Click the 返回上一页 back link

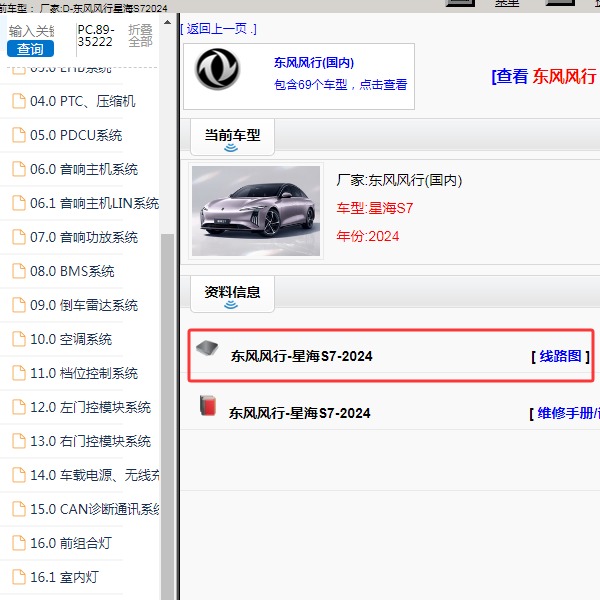click(x=218, y=29)
